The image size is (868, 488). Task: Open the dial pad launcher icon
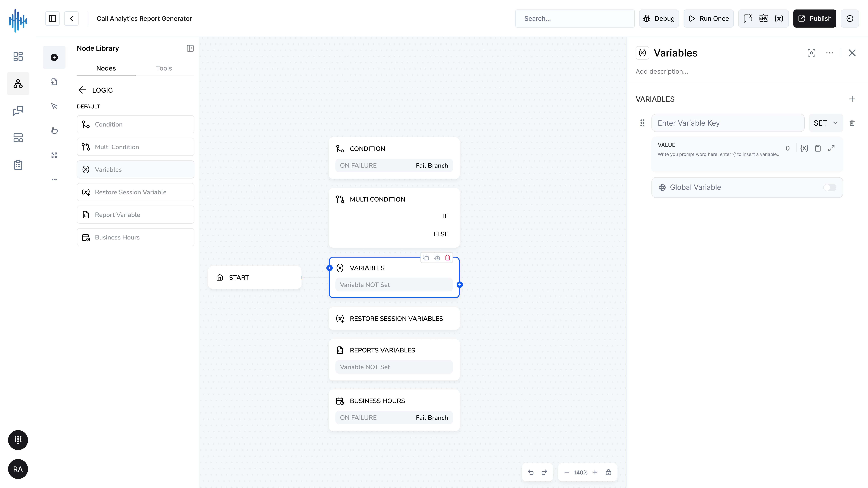[x=18, y=440]
